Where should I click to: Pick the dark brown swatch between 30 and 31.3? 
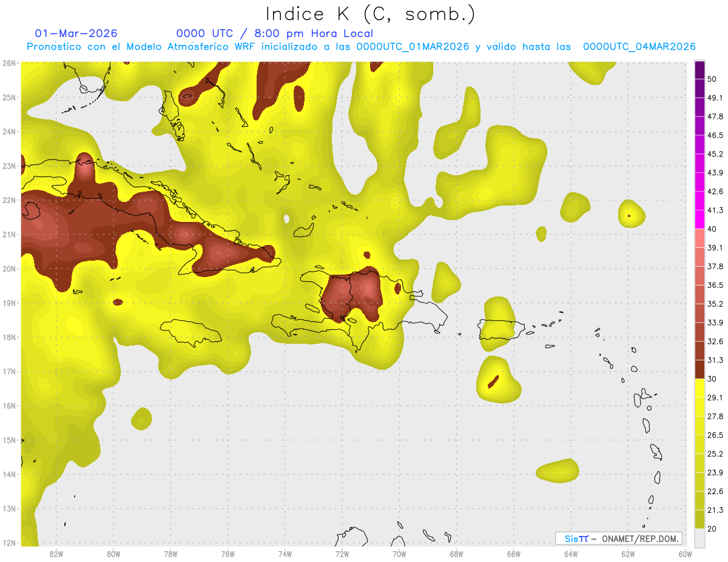pos(699,369)
